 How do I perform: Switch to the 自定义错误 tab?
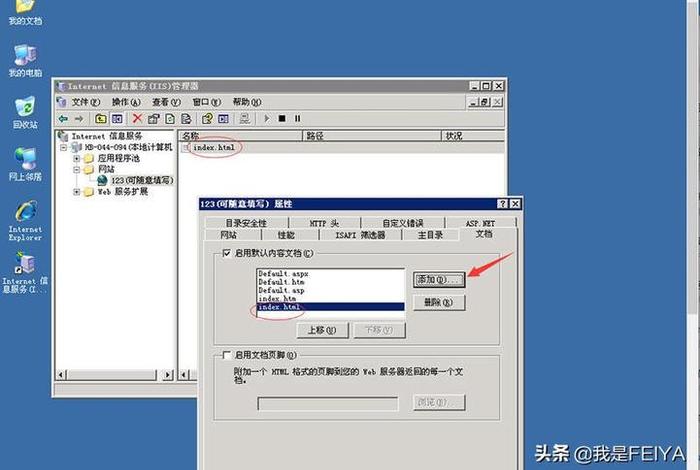coord(403,223)
